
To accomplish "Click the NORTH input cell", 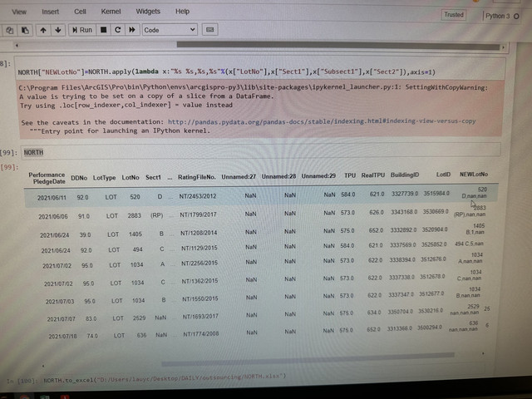I will [260, 151].
